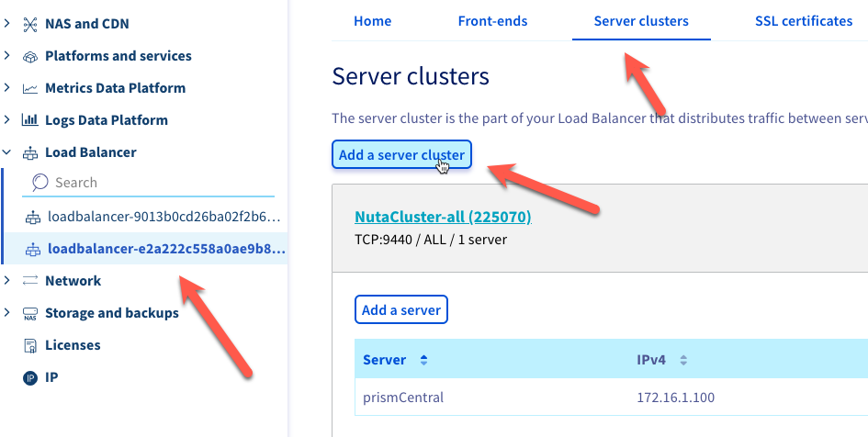This screenshot has width=868, height=437.
Task: Click the TCP:9440 / ALL / 1 server text
Action: (x=431, y=240)
